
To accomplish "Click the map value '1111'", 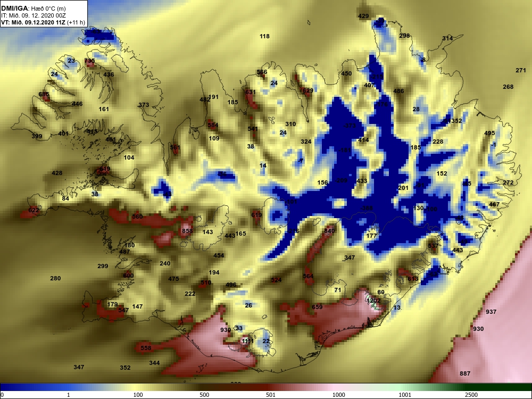I will (x=248, y=341).
